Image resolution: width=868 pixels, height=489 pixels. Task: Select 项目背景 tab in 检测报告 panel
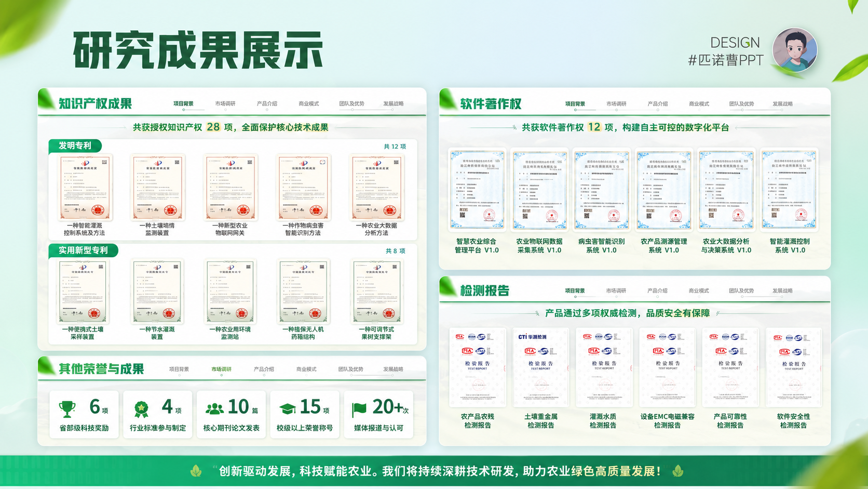coord(575,291)
